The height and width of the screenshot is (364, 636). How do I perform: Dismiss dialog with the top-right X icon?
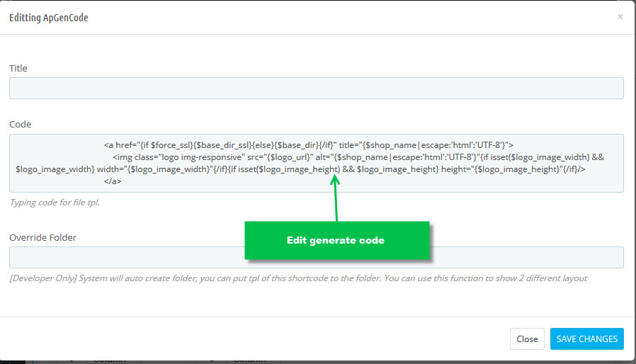(x=620, y=16)
